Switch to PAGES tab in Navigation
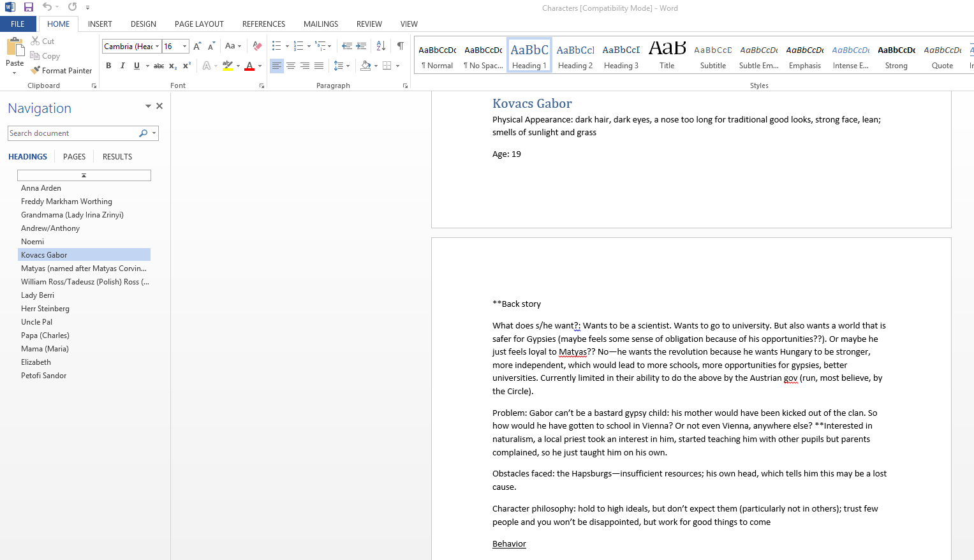 [74, 157]
